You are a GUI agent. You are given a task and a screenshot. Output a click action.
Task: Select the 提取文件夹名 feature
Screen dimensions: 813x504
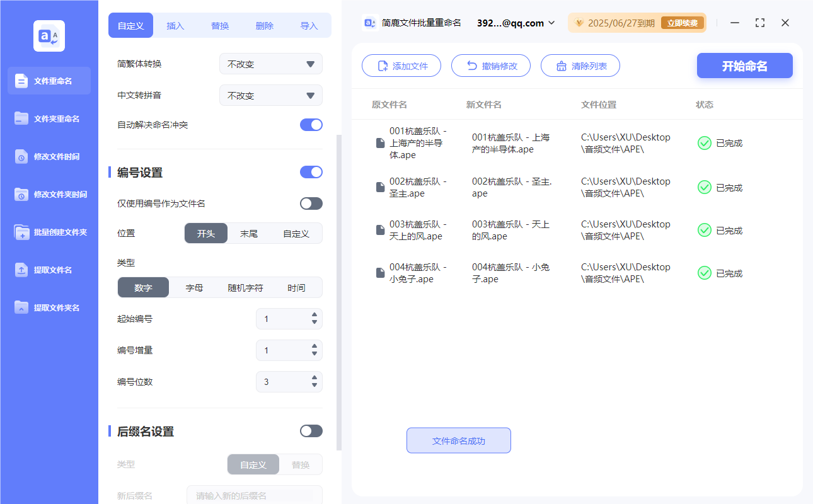(x=49, y=307)
